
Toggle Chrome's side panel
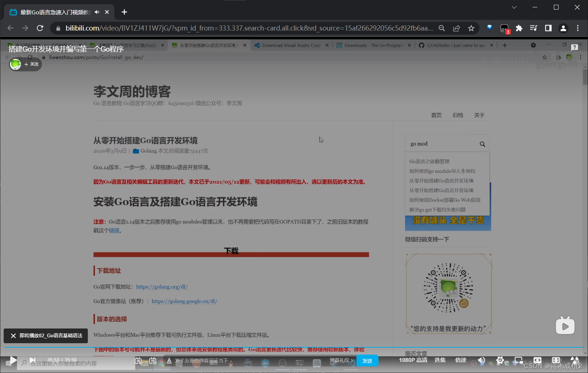coord(548,28)
